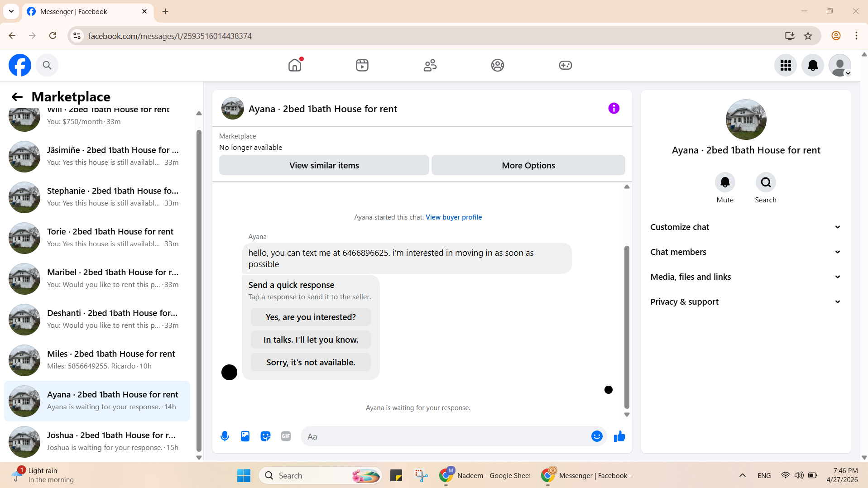Image resolution: width=868 pixels, height=488 pixels.
Task: Click the purple conversation information icon
Action: 614,108
